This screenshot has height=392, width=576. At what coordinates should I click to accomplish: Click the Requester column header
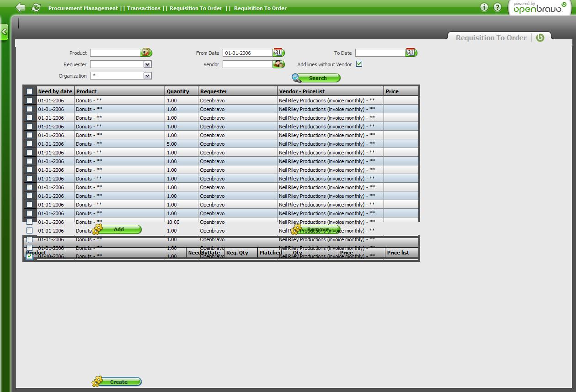tap(238, 91)
